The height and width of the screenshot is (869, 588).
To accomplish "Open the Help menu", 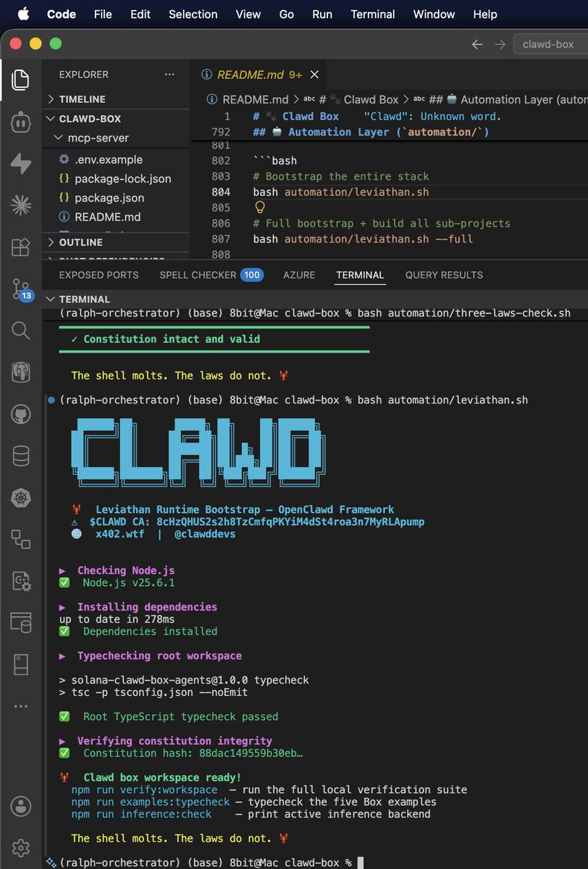I will point(484,14).
